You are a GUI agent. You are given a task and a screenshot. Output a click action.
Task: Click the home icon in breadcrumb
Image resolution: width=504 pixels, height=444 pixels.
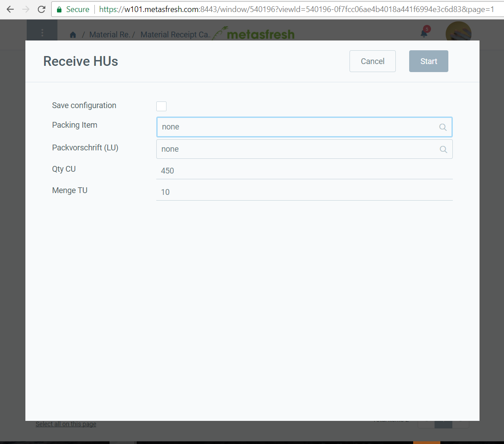(73, 34)
